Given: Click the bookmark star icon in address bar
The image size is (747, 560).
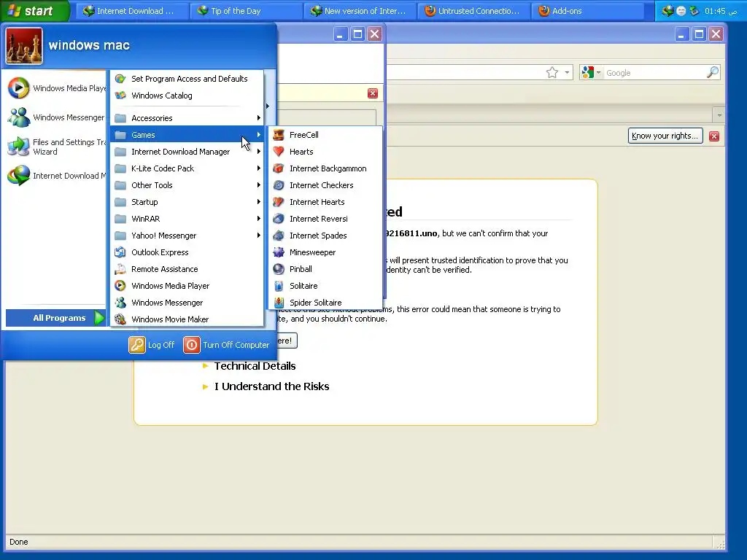Looking at the screenshot, I should [551, 72].
